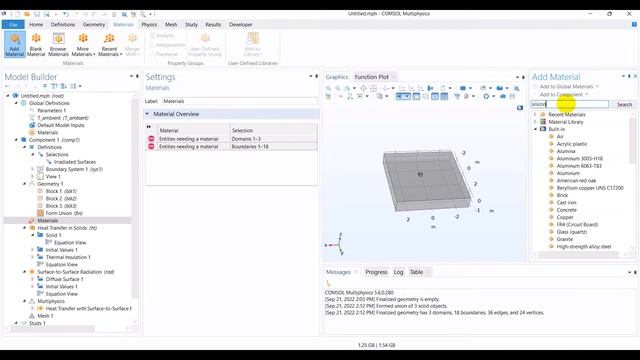The width and height of the screenshot is (640, 360).
Task: Select Copper from the materials list
Action: (565, 218)
